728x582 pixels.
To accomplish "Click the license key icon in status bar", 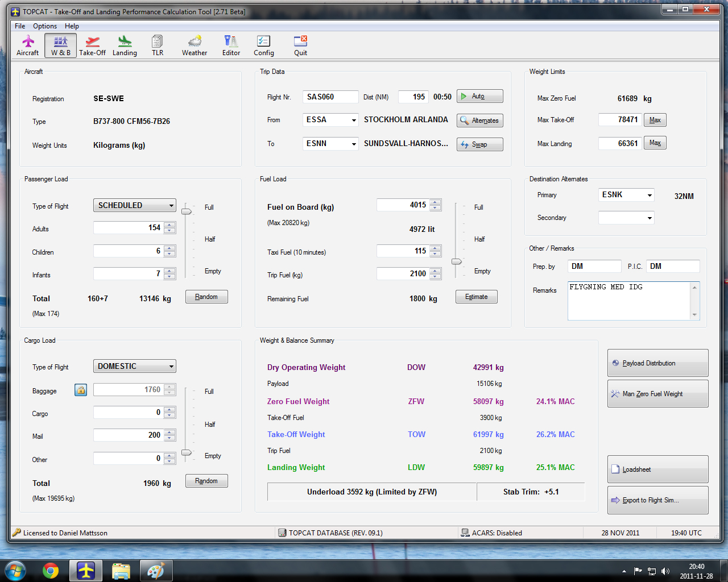I will pyautogui.click(x=16, y=533).
